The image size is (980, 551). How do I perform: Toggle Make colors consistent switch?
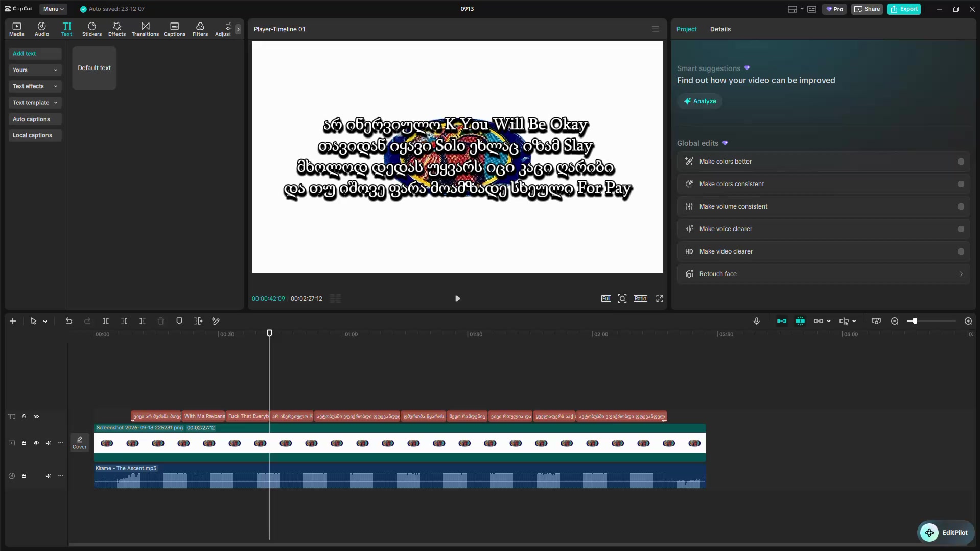(x=961, y=184)
